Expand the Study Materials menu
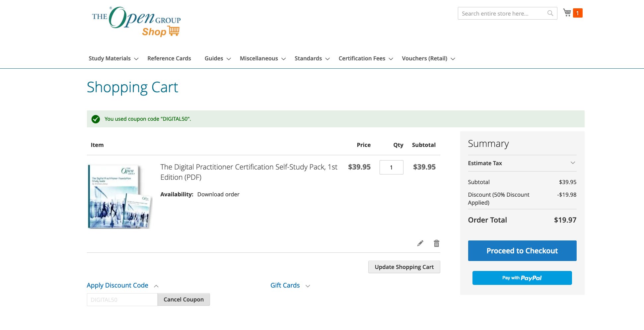644x330 pixels. tap(113, 58)
